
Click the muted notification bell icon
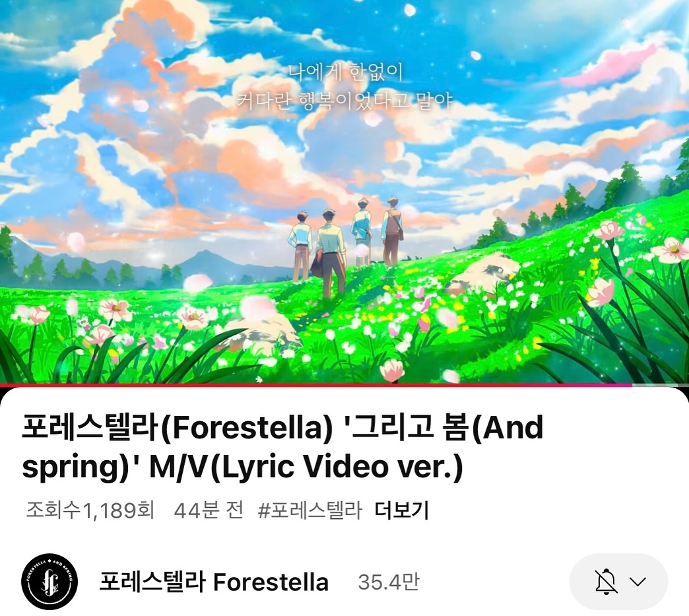605,581
